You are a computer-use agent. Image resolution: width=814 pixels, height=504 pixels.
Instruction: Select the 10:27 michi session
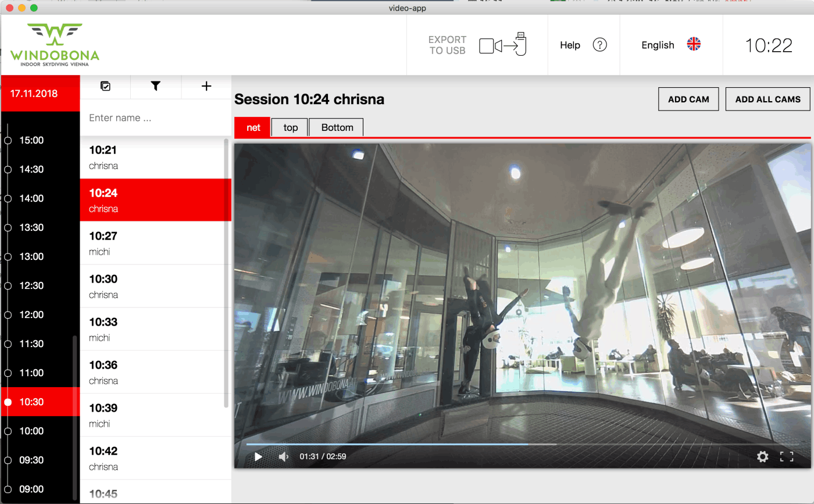152,243
